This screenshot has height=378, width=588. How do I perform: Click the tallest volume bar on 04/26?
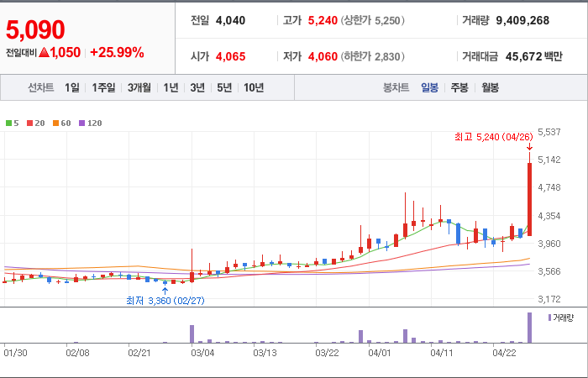(x=529, y=328)
